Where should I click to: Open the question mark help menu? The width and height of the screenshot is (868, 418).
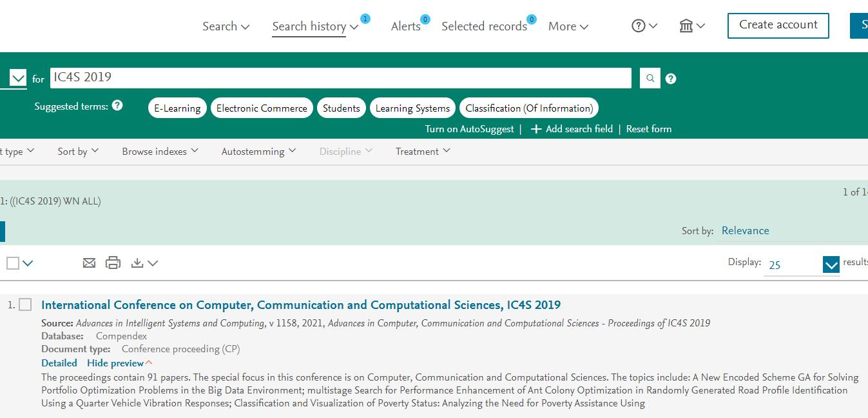644,26
